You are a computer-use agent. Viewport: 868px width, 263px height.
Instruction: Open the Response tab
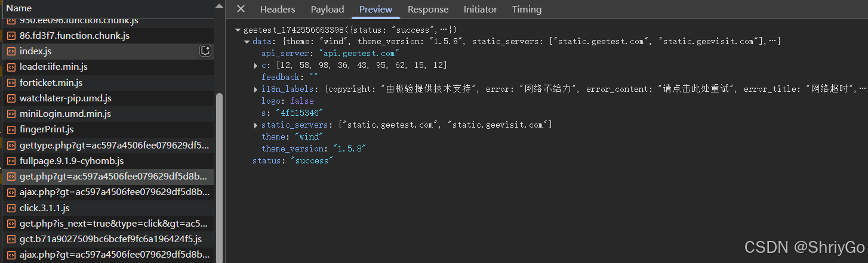click(x=428, y=9)
